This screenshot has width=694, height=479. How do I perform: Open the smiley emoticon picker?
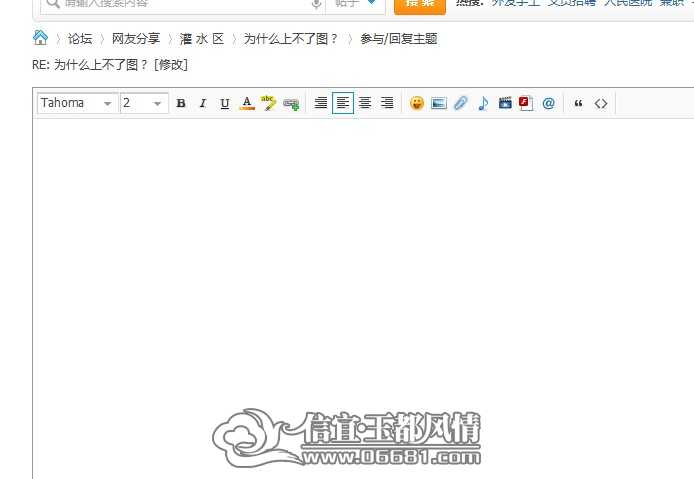[x=417, y=103]
